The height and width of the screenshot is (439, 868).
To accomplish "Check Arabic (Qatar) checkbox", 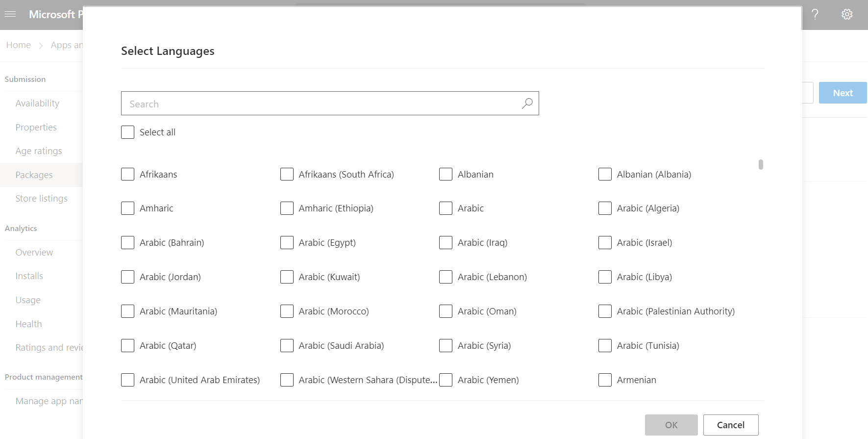I will click(x=127, y=346).
